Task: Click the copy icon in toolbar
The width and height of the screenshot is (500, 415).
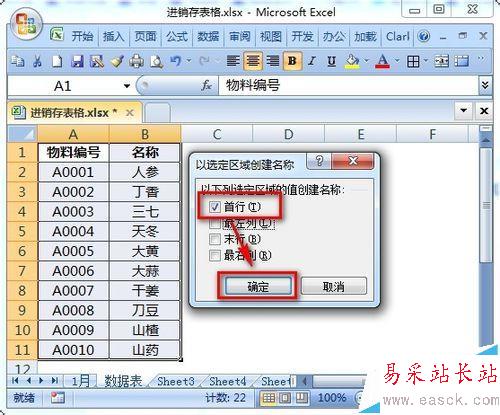Action: click(x=17, y=61)
